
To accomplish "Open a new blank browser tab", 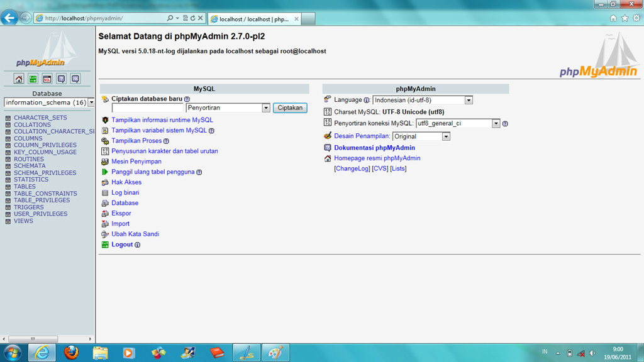I will click(x=309, y=19).
